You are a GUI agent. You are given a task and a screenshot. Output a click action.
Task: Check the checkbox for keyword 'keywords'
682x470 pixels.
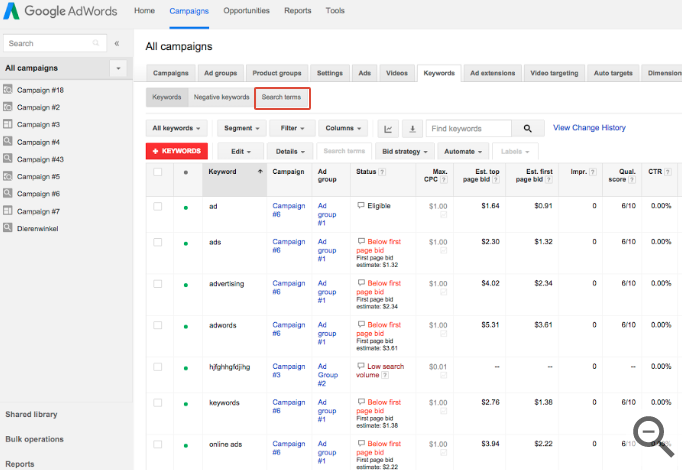point(157,403)
